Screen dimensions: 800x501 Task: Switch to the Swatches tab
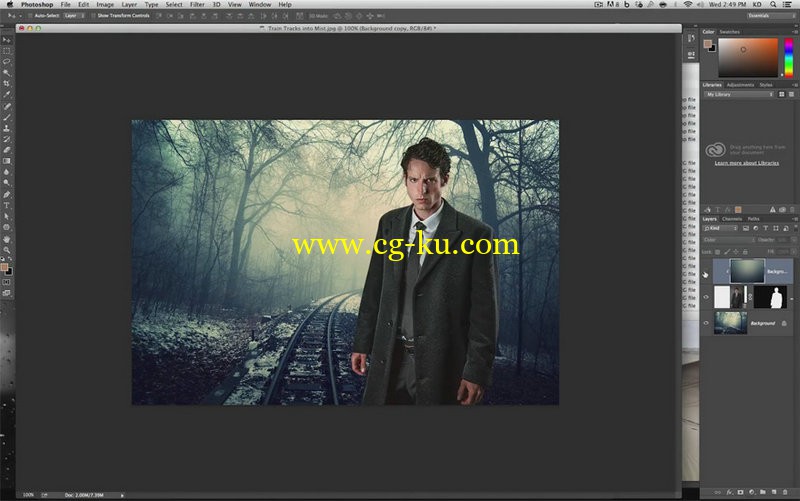coord(729,32)
